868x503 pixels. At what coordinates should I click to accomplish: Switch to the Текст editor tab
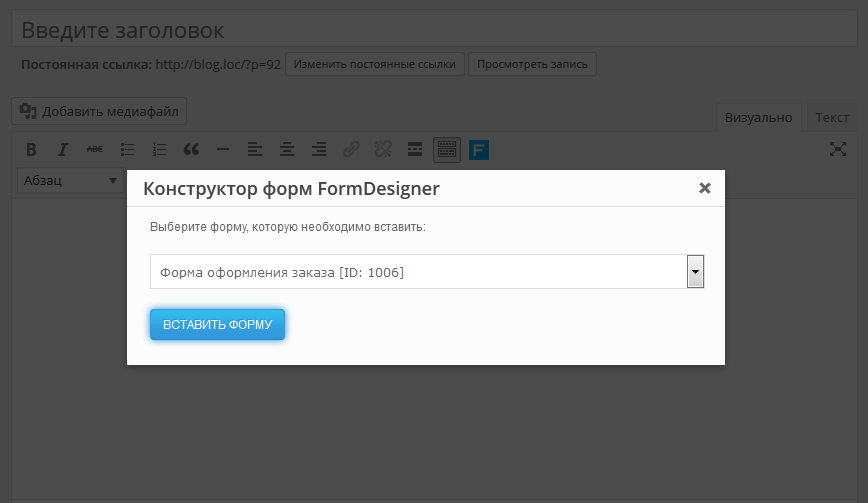pyautogui.click(x=831, y=117)
